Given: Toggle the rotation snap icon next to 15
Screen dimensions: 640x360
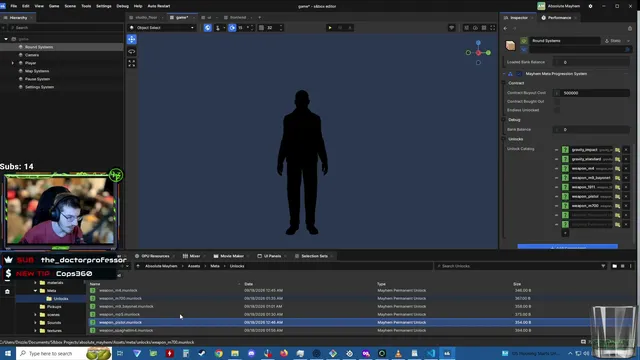Looking at the screenshot, I should click(x=232, y=28).
